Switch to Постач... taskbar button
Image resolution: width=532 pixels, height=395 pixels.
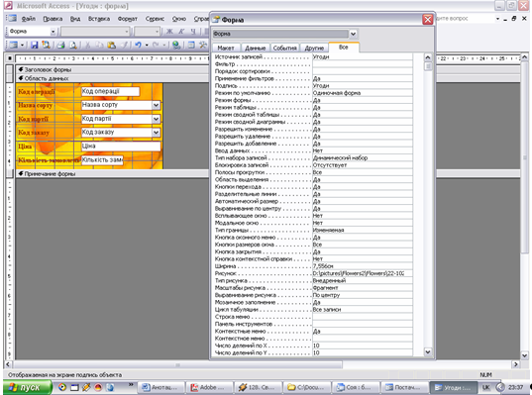[x=404, y=387]
